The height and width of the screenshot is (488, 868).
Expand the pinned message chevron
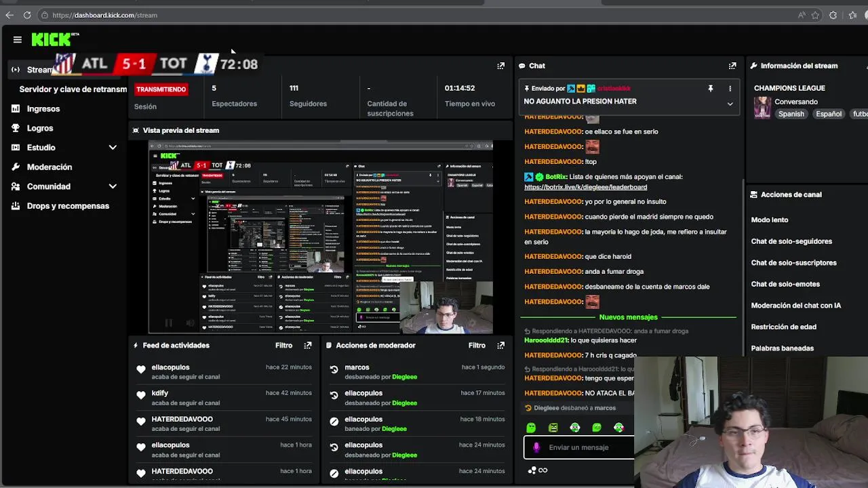pyautogui.click(x=730, y=104)
